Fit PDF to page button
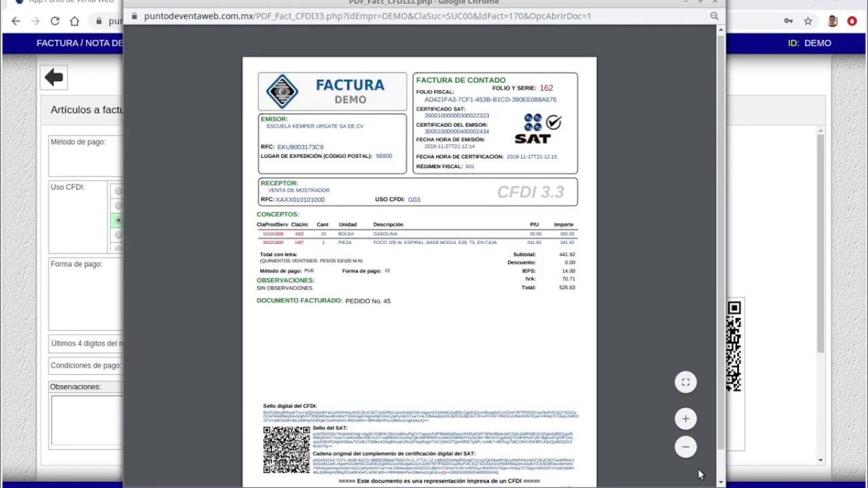Image resolution: width=868 pixels, height=488 pixels. [686, 382]
